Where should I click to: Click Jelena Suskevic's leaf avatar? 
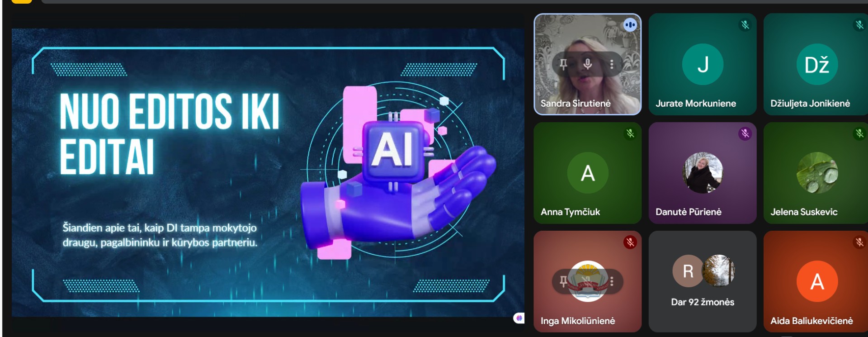(816, 173)
